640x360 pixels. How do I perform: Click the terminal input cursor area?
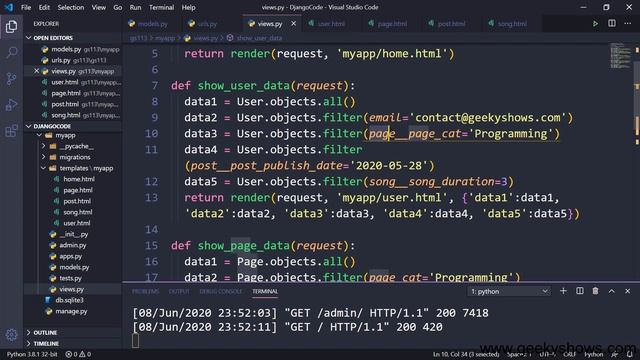tap(136, 341)
